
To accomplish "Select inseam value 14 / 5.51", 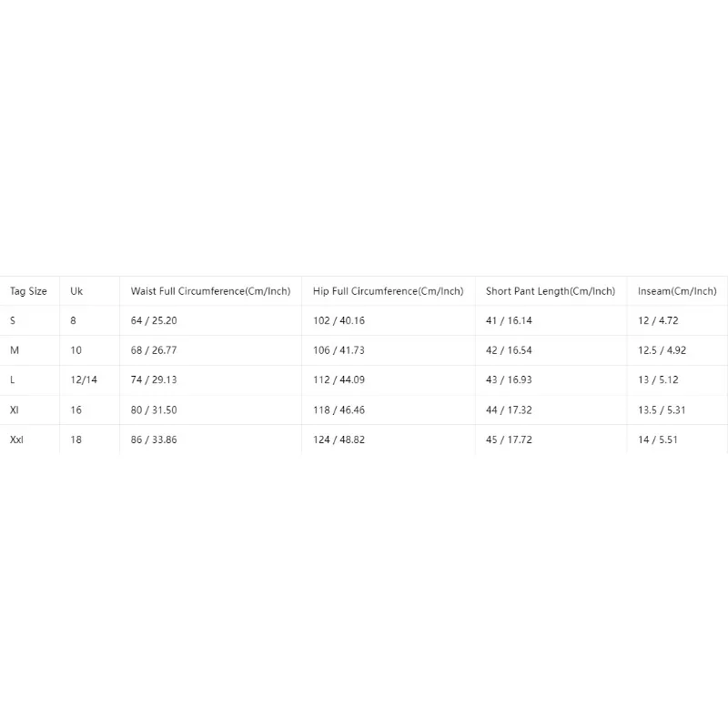I will pos(657,440).
